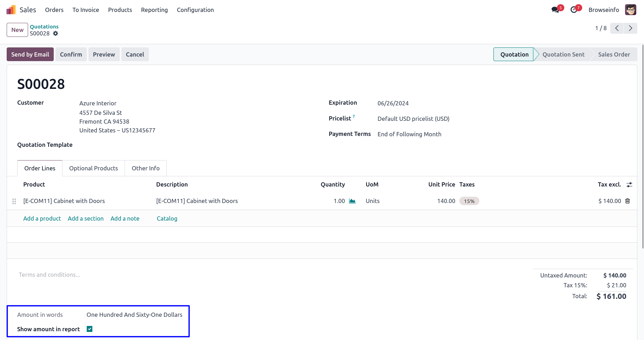
Task: Expand the Reporting menu
Action: click(154, 10)
